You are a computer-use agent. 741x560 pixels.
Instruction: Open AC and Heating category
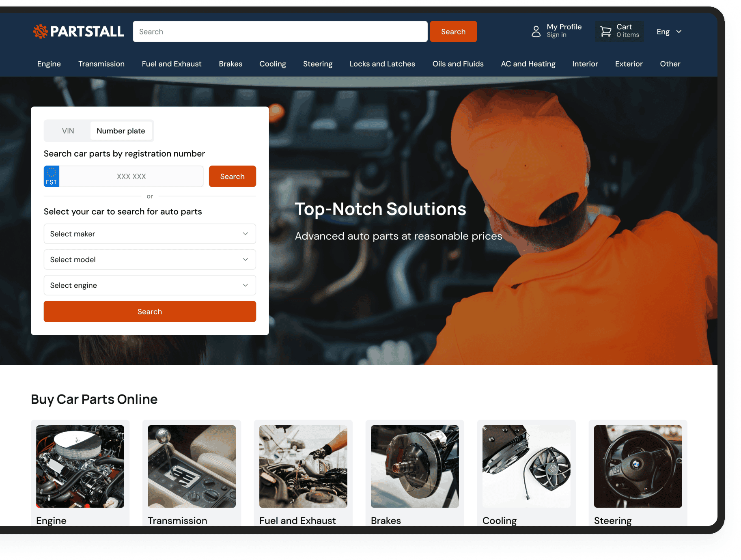coord(528,64)
